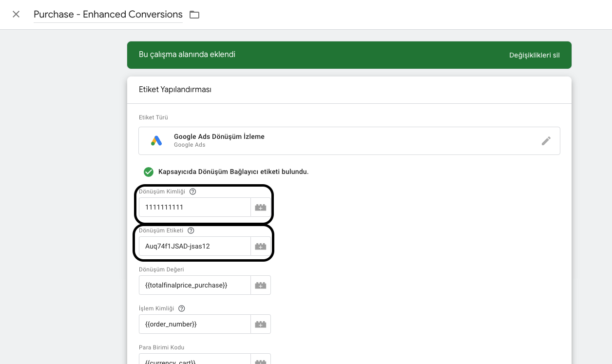The image size is (612, 364).
Task: Click Kapsayıcıda Dönüşüm Bağlayıcı etiketi bulundu message
Action: 233,172
